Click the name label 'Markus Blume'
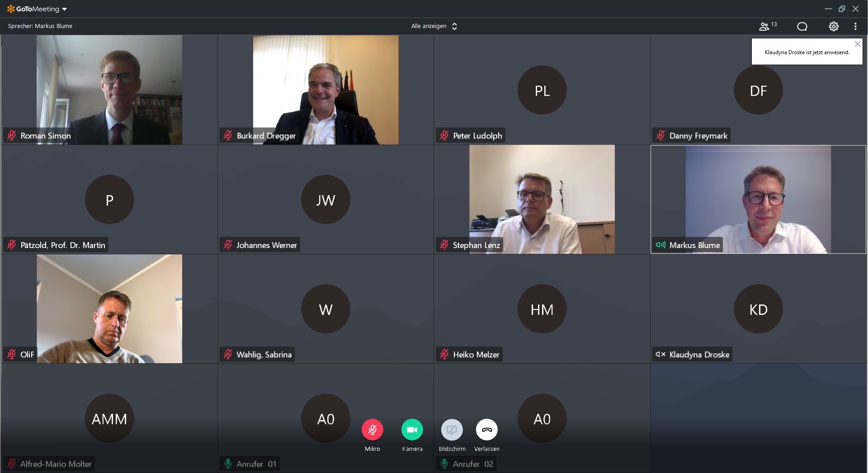 click(x=694, y=245)
